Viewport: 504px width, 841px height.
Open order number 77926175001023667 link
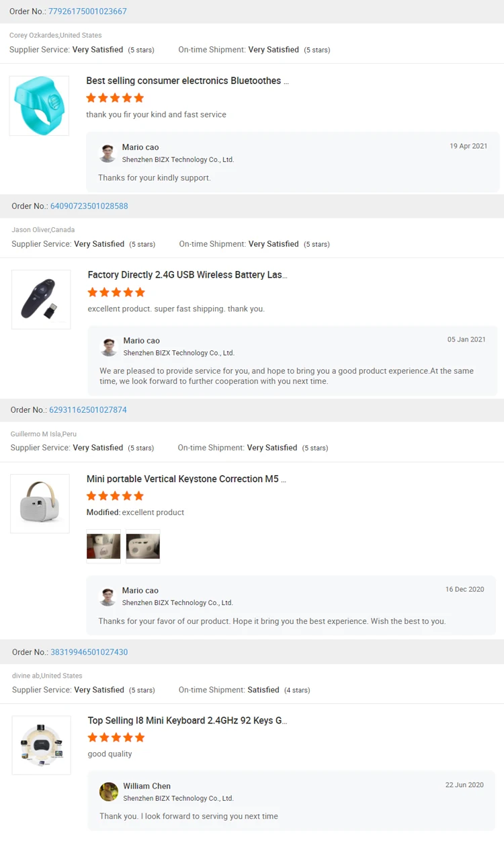click(x=87, y=11)
